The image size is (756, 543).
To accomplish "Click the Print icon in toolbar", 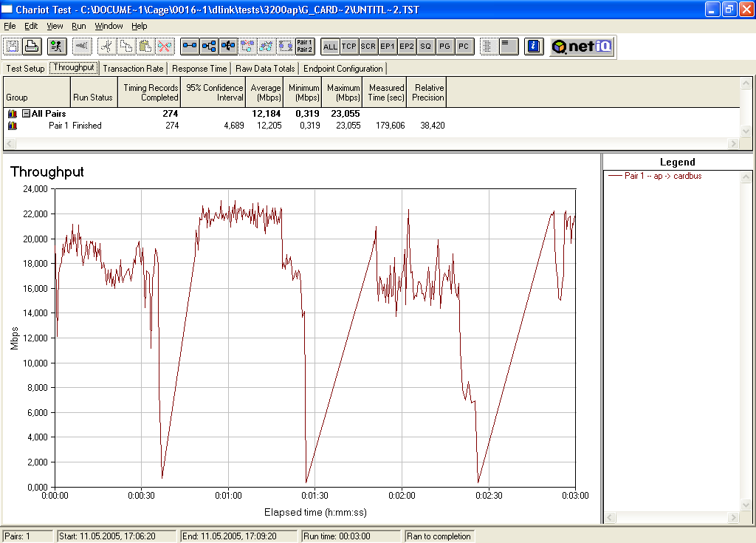I will [x=32, y=47].
